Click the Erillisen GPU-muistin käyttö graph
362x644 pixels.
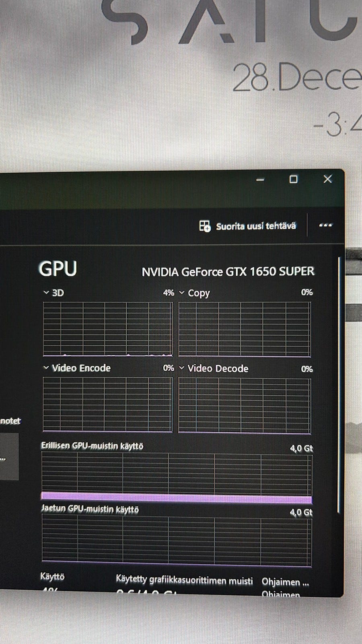click(177, 478)
